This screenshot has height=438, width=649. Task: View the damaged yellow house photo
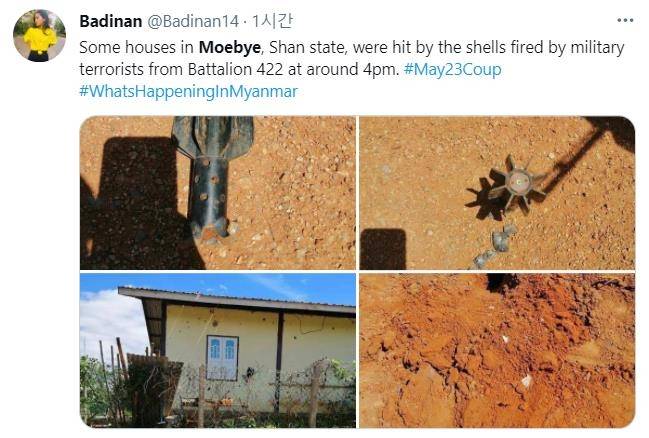coord(218,350)
